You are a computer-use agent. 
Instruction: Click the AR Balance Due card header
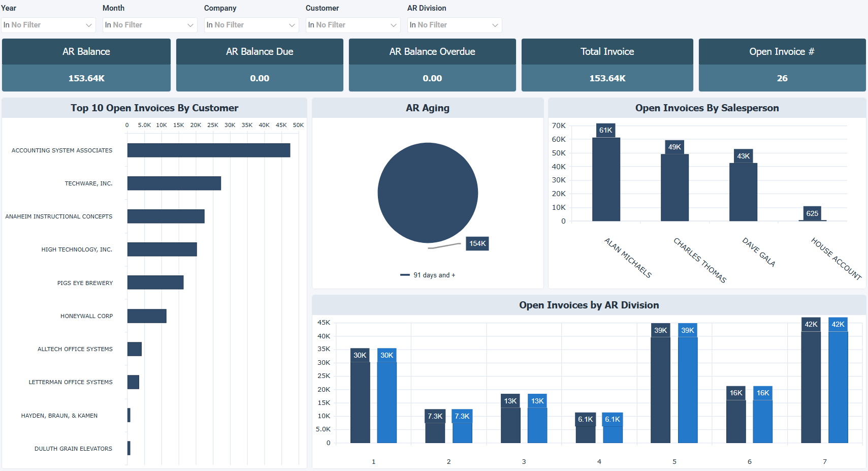point(260,51)
